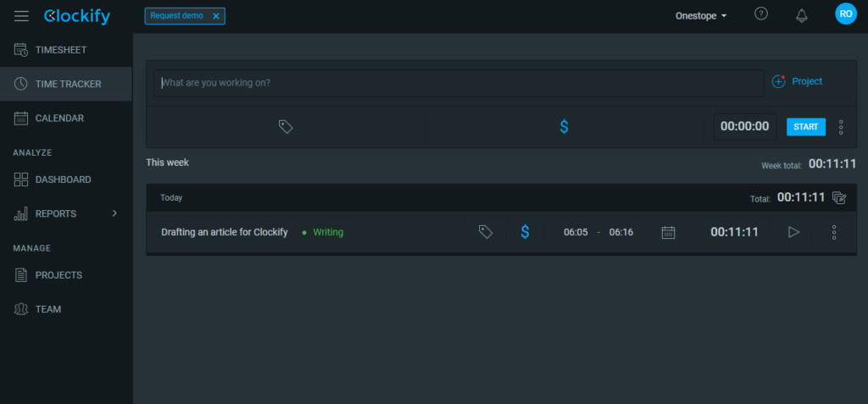This screenshot has height=404, width=868.
Task: Click the Timesheet sidebar icon
Action: point(21,50)
